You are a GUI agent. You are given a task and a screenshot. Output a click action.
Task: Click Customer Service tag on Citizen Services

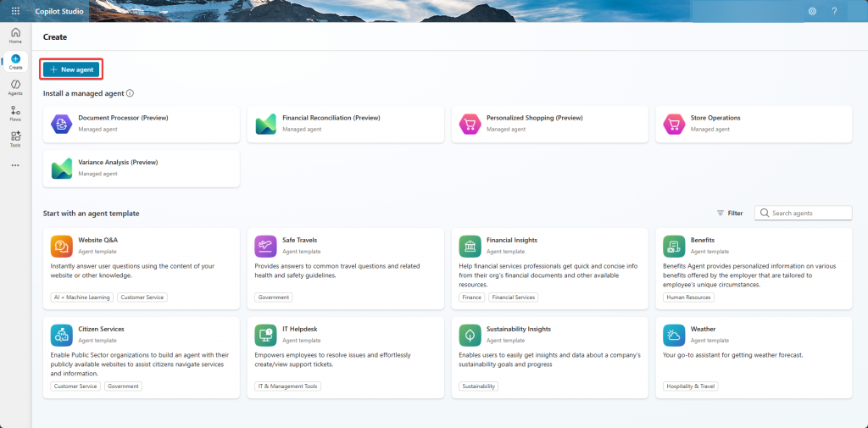pyautogui.click(x=75, y=386)
